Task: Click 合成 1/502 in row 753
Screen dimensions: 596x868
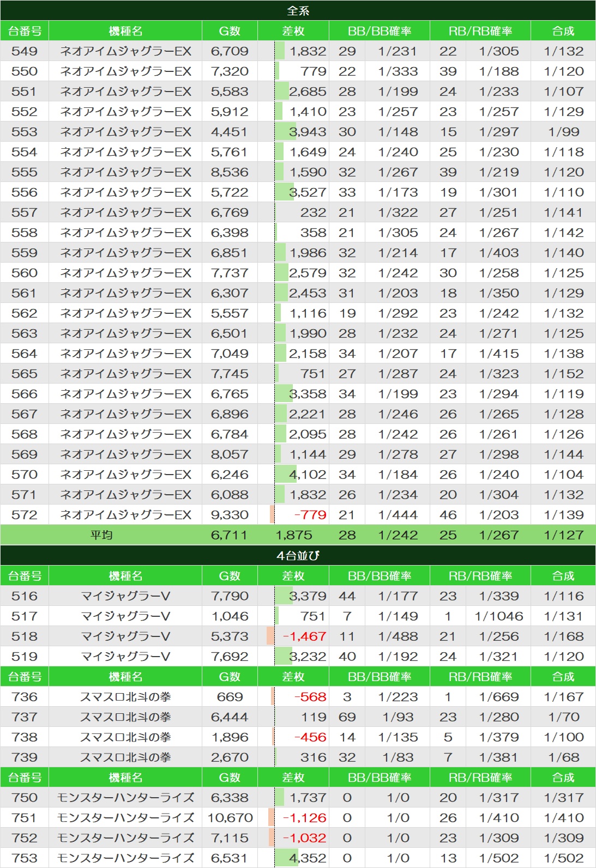Action: [x=564, y=858]
